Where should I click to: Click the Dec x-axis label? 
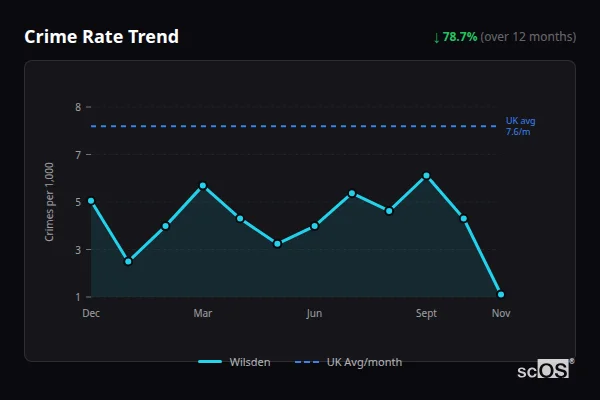(x=91, y=313)
